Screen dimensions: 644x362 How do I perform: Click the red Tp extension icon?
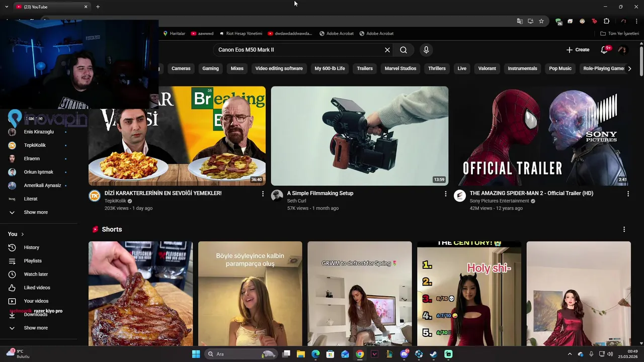pyautogui.click(x=594, y=21)
